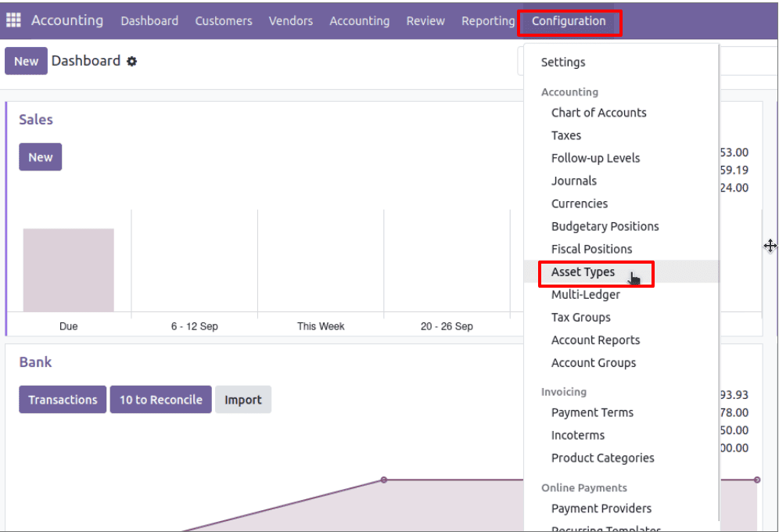The image size is (779, 532).
Task: Click the New button beside Dashboard title
Action: 26,61
